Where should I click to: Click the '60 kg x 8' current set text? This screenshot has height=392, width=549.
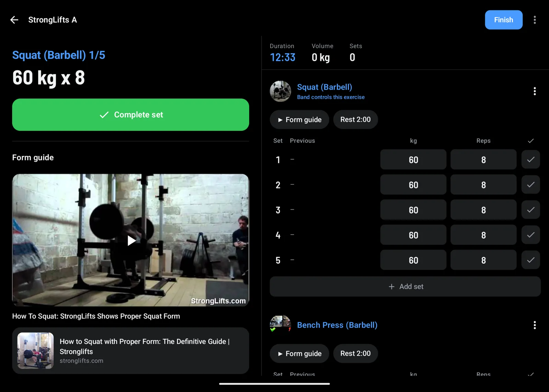pos(48,78)
